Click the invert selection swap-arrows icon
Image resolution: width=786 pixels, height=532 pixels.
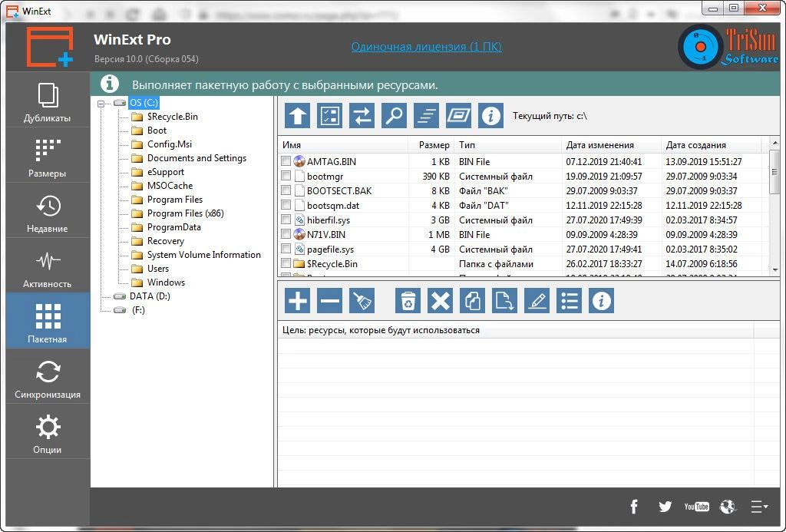(x=362, y=116)
